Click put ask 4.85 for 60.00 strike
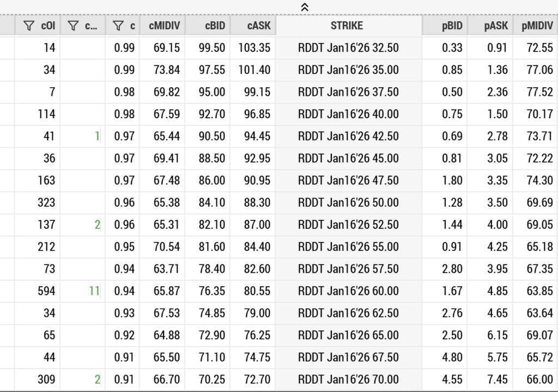The image size is (558, 392). [497, 291]
